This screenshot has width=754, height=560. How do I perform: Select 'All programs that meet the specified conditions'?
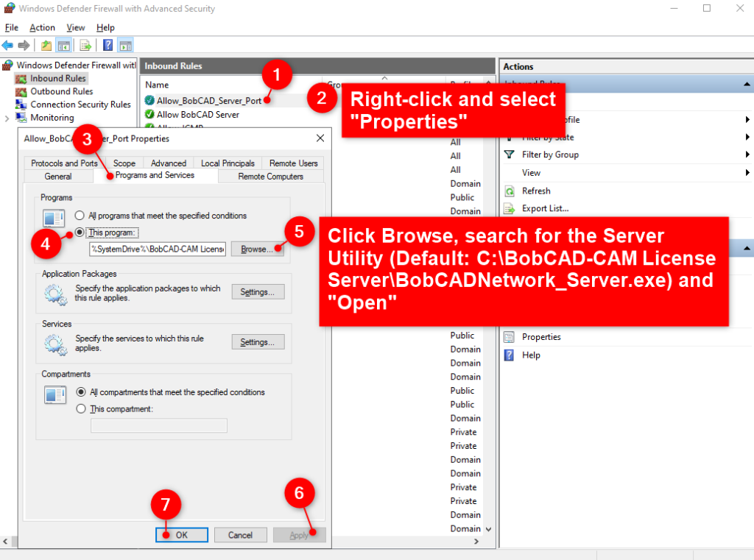[80, 214]
